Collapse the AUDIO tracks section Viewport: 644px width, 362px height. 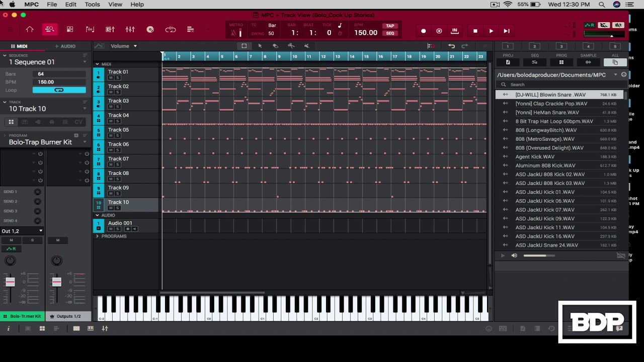click(x=98, y=215)
